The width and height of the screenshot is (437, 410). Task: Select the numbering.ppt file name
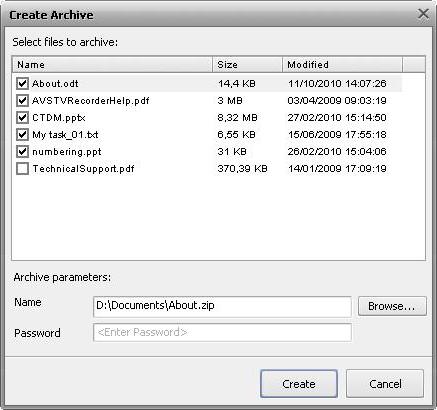click(x=67, y=152)
